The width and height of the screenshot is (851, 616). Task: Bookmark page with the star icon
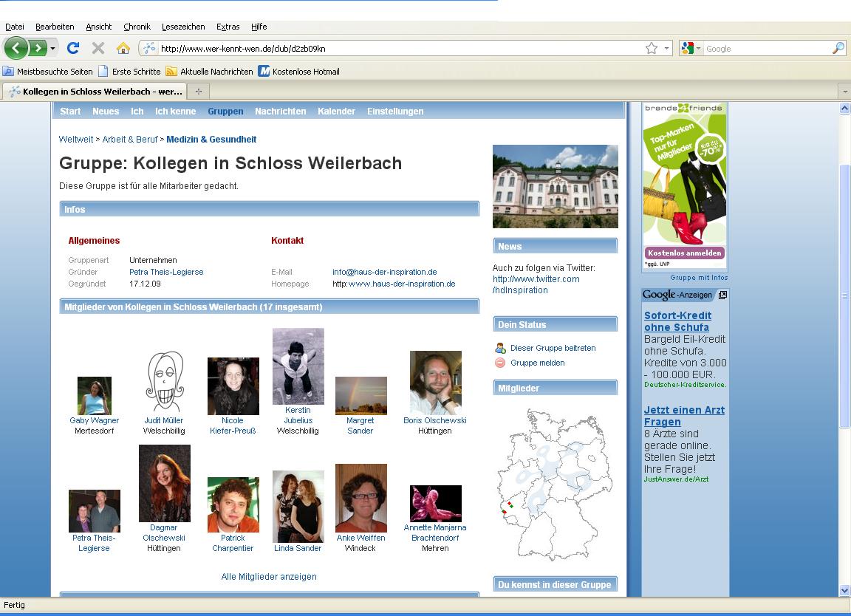point(651,48)
